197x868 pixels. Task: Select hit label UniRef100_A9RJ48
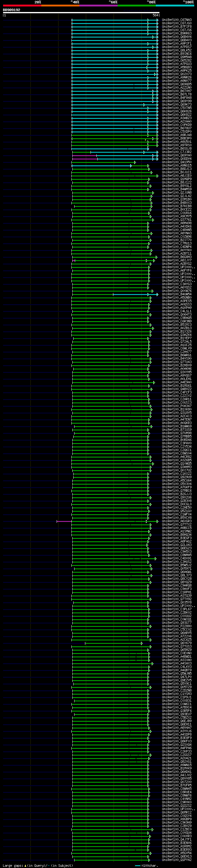pos(177,135)
